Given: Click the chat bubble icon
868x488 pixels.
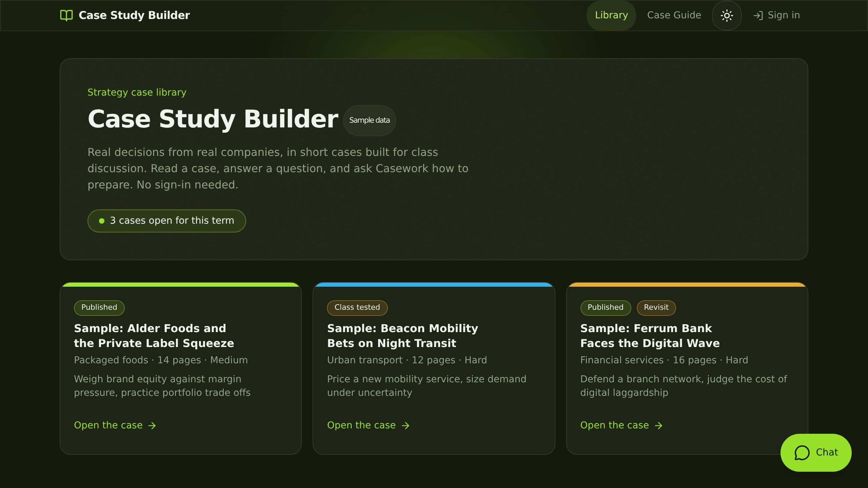Looking at the screenshot, I should pyautogui.click(x=802, y=453).
